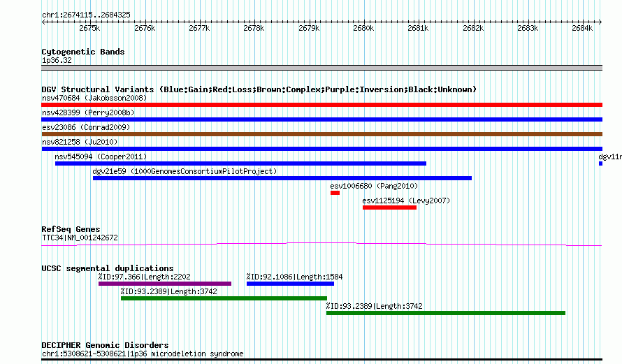Image resolution: width=622 pixels, height=364 pixels.
Task: Click the partially visible dgv11 blue marker
Action: [x=600, y=163]
